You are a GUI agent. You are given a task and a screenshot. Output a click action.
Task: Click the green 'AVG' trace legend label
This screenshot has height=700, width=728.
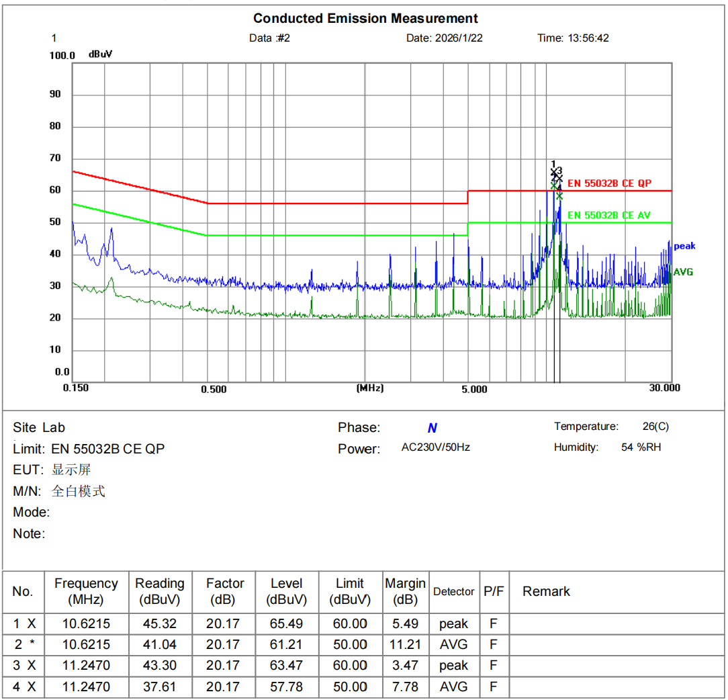[x=683, y=272]
